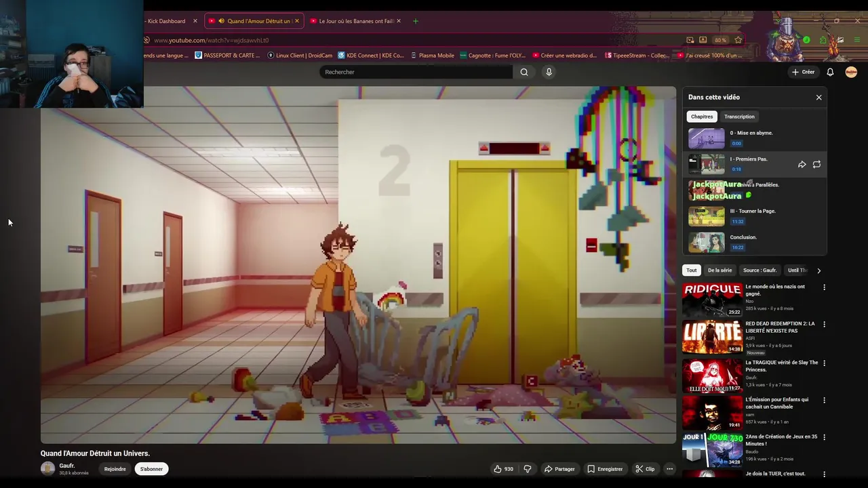The width and height of the screenshot is (868, 488).
Task: Click the Enregistrer button
Action: click(605, 469)
